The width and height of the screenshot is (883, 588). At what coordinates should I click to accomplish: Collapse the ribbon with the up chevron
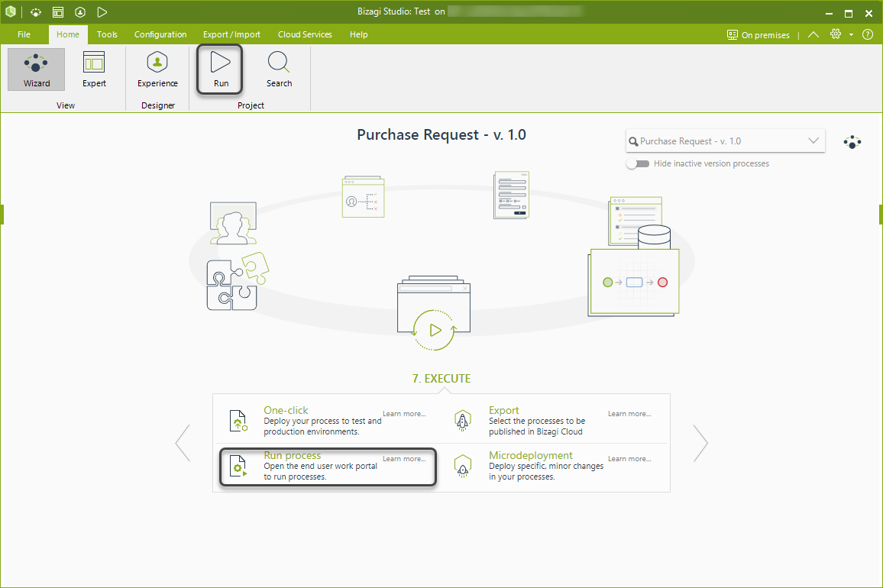point(813,34)
